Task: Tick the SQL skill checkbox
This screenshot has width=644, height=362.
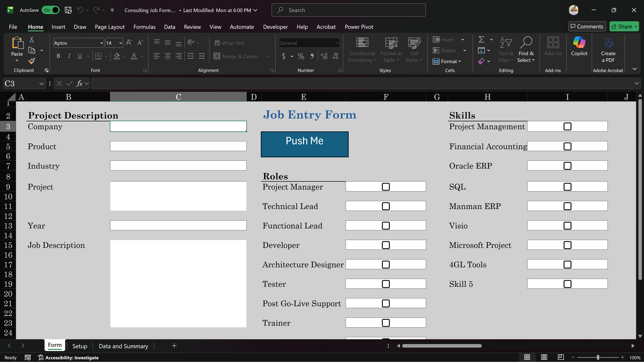Action: [x=567, y=187]
